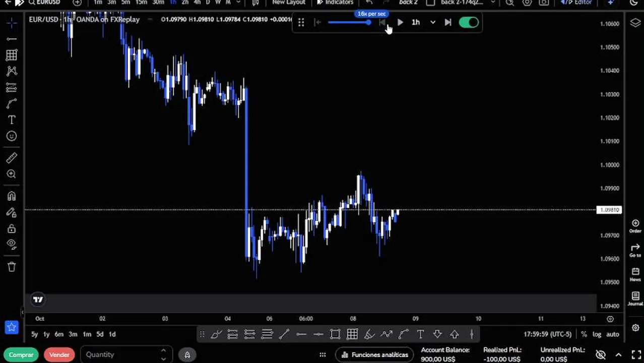Switch to 15m timeframe
The height and width of the screenshot is (363, 644).
[x=142, y=3]
